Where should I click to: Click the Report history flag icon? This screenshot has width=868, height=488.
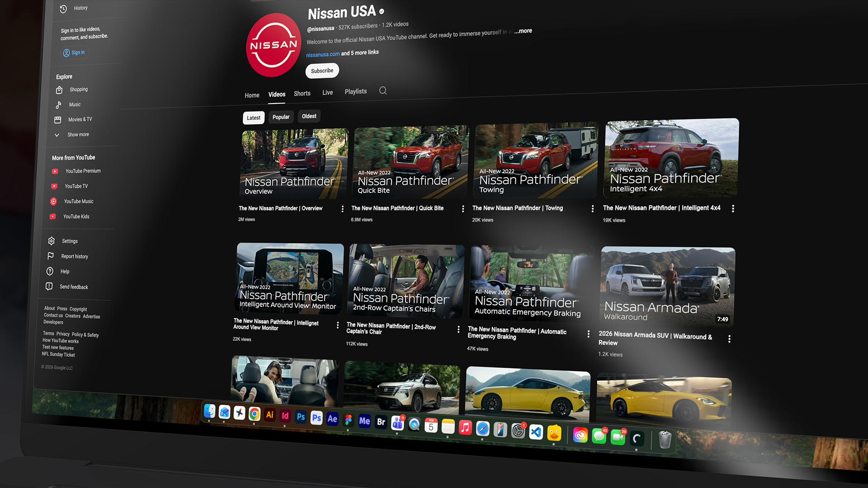tap(51, 256)
